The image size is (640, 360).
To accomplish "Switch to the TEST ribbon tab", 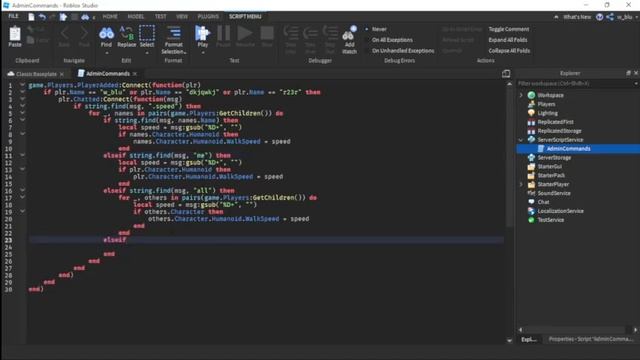I will [160, 16].
